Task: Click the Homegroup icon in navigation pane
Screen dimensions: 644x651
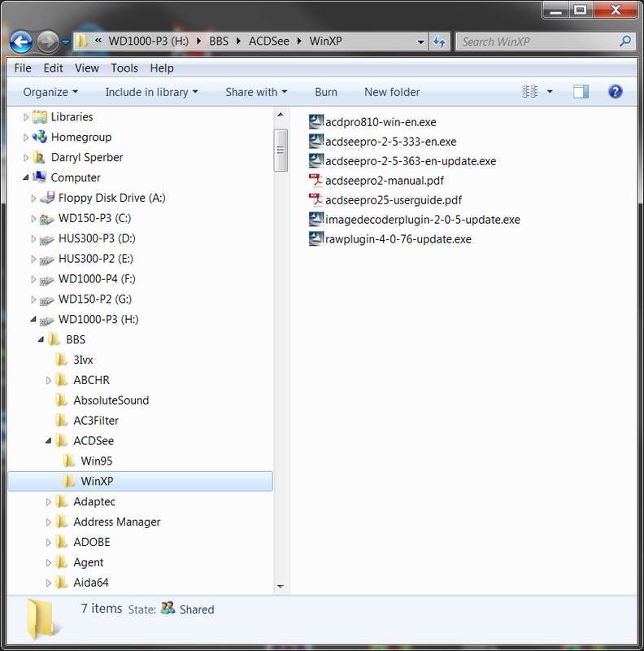Action: (x=39, y=137)
